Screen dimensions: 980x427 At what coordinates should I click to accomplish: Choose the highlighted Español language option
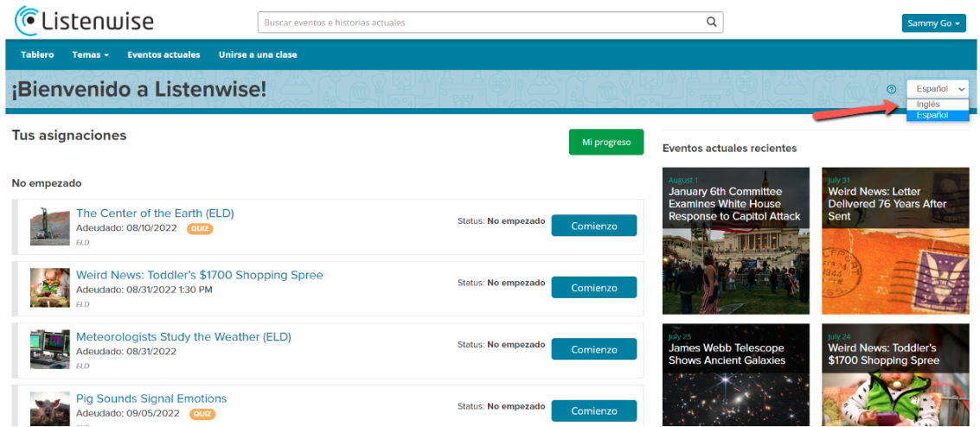point(938,116)
